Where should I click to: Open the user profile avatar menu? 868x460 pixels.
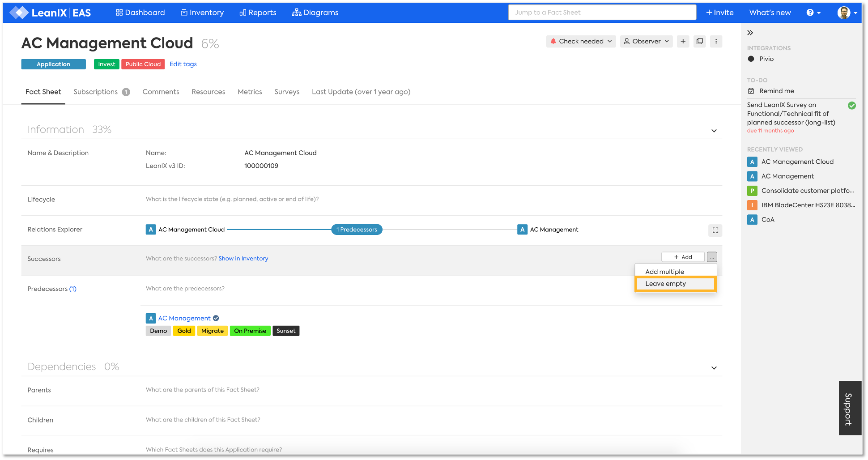click(x=847, y=13)
